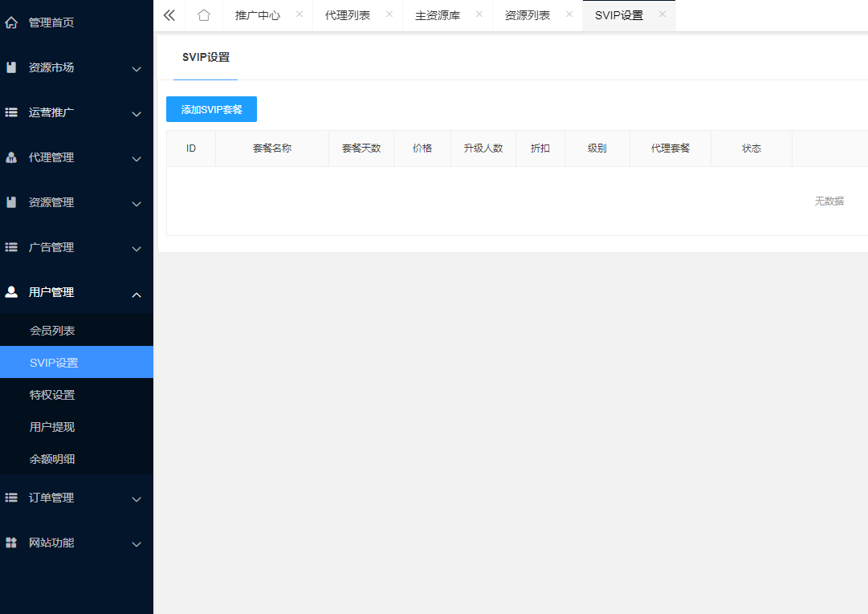Image resolution: width=868 pixels, height=614 pixels.
Task: Click the 套餐天数 column header
Action: point(361,148)
